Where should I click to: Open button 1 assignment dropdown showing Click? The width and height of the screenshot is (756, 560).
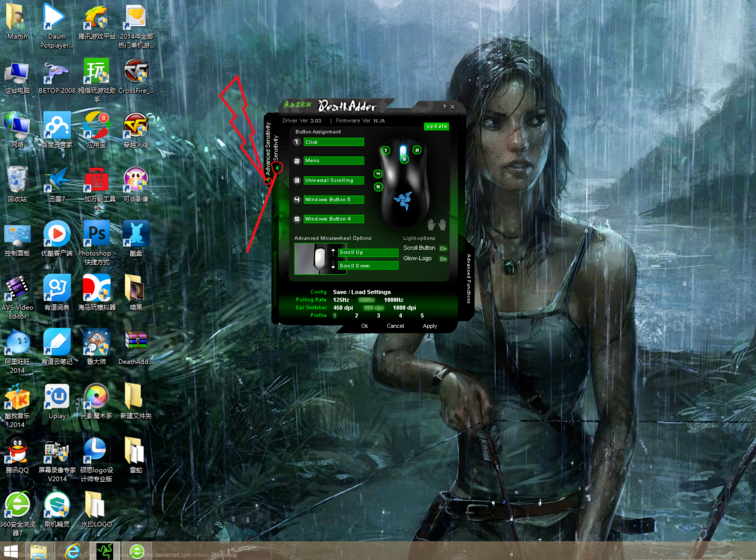(334, 142)
